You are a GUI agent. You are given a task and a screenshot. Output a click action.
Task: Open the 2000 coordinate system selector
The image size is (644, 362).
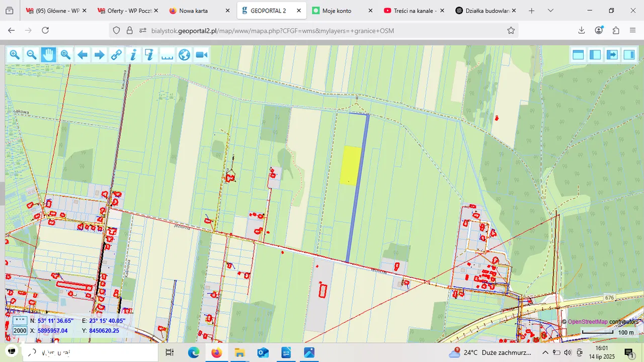20,330
